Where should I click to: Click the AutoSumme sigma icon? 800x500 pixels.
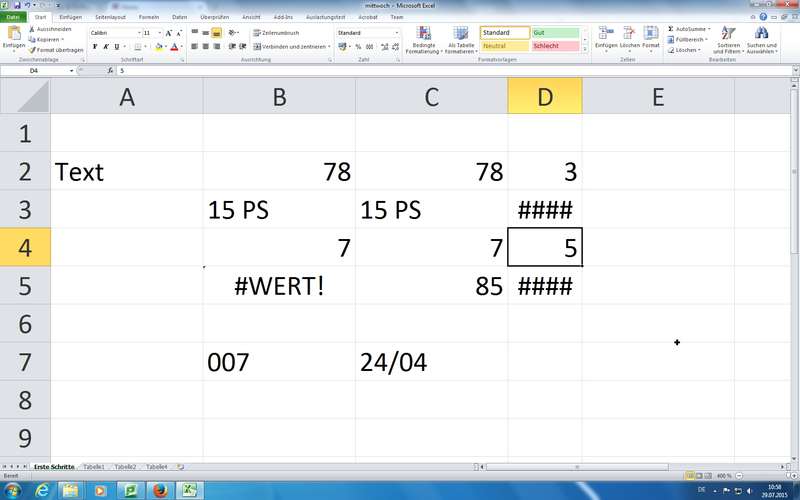click(x=670, y=29)
